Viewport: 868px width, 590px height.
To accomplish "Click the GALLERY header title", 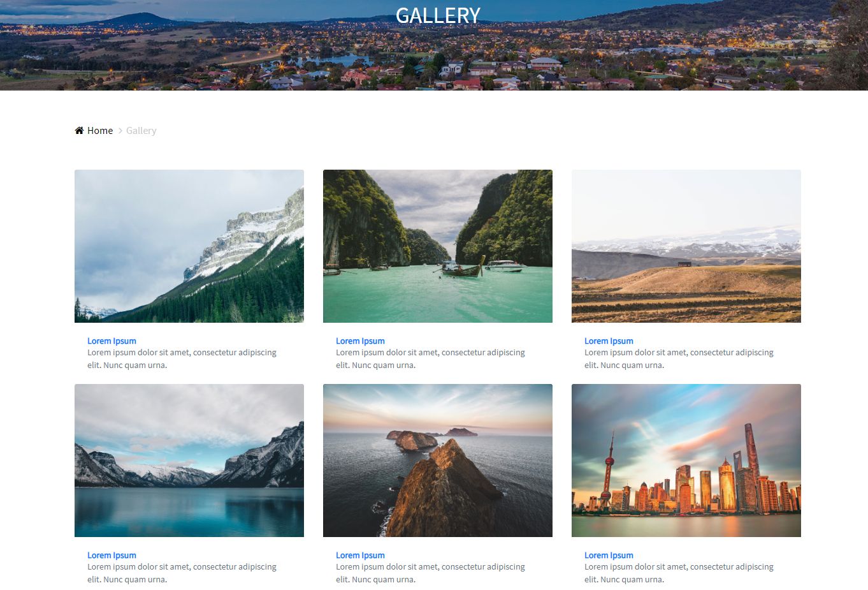I will tap(438, 15).
